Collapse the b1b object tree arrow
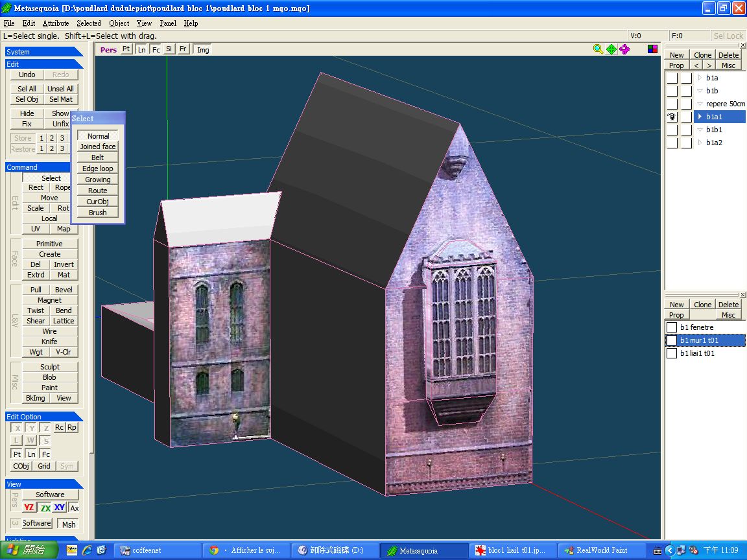The image size is (747, 560). (700, 91)
